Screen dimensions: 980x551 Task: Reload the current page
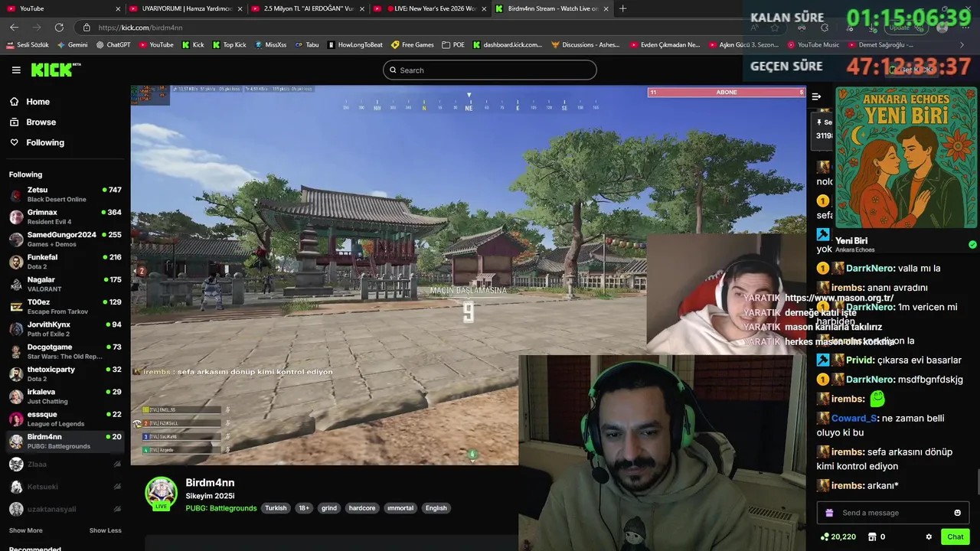58,28
